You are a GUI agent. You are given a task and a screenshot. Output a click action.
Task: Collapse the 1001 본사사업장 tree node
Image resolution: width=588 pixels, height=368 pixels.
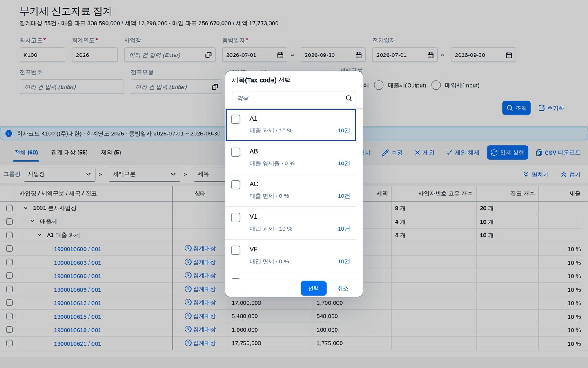[26, 208]
